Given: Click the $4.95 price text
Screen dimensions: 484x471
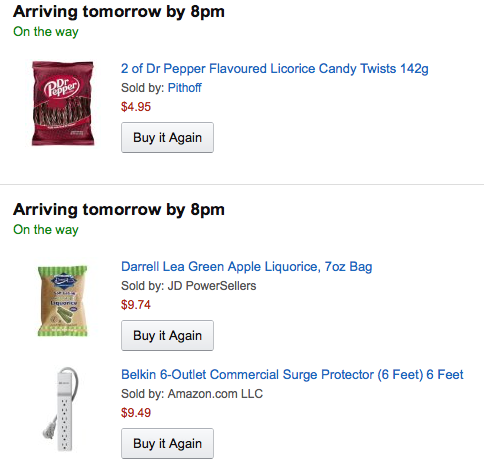Looking at the screenshot, I should coord(136,107).
